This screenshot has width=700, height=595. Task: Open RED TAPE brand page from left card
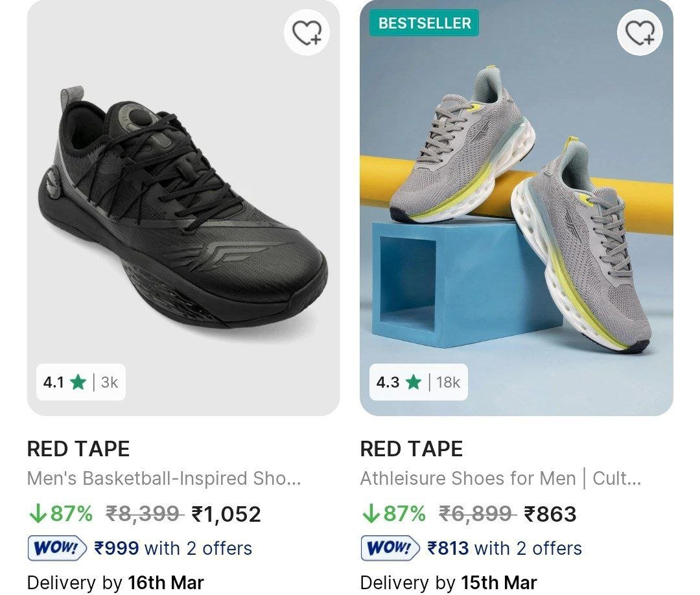(78, 448)
